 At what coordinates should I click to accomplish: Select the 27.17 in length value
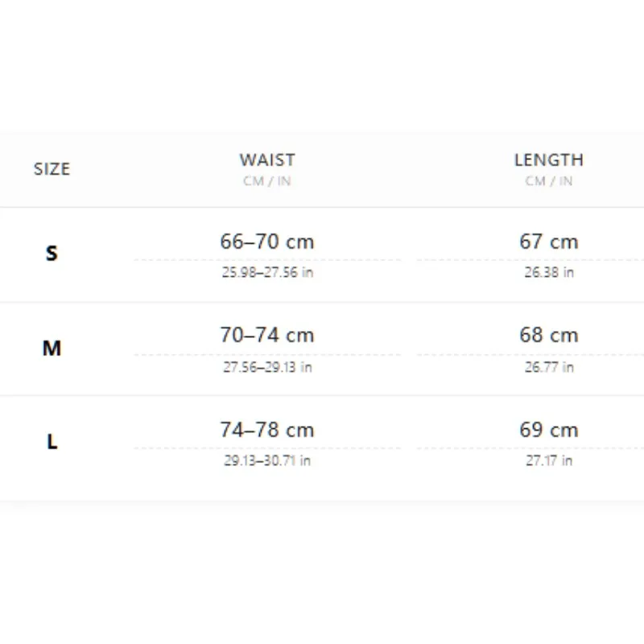[x=549, y=460]
